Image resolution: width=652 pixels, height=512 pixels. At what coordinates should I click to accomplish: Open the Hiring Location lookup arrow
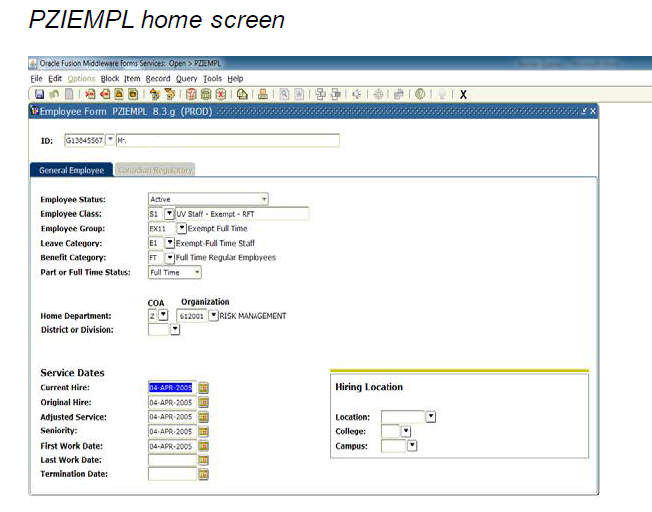[430, 417]
